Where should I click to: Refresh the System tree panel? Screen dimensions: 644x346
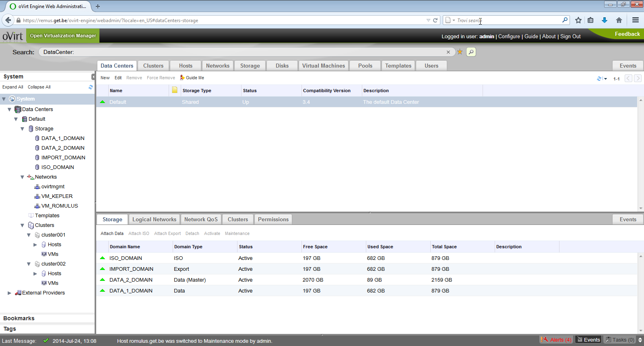click(x=91, y=87)
